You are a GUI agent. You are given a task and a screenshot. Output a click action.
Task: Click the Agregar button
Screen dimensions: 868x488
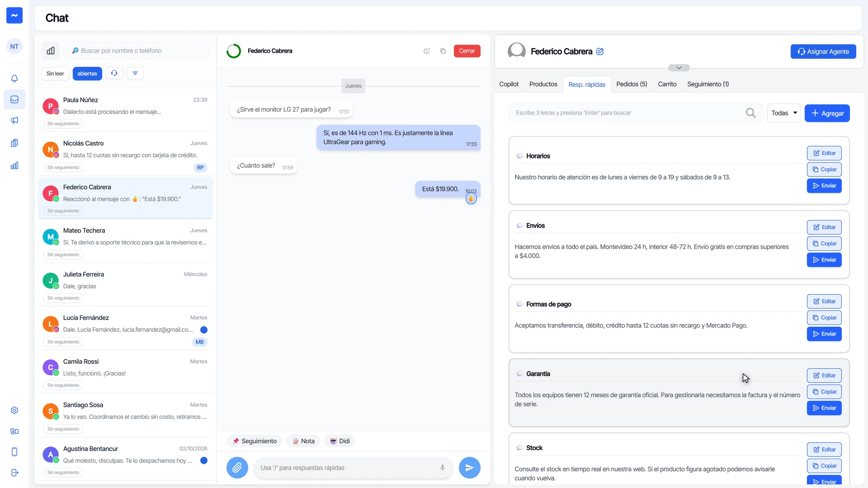click(x=827, y=113)
